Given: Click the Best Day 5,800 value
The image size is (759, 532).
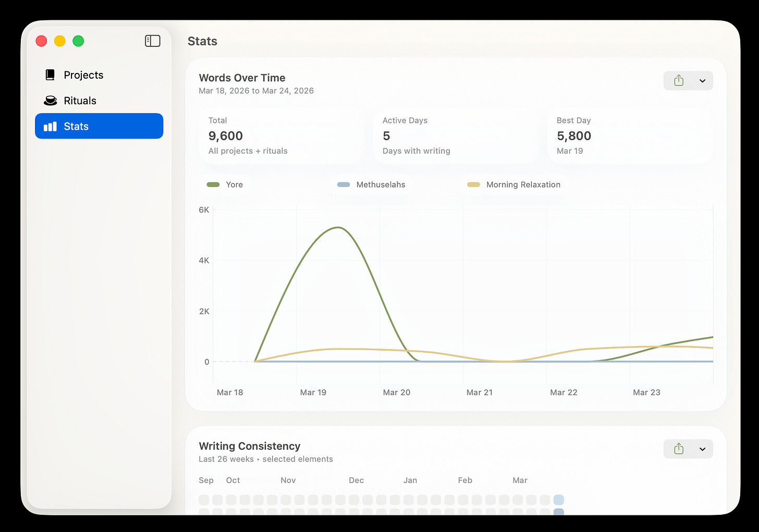Looking at the screenshot, I should coord(574,136).
